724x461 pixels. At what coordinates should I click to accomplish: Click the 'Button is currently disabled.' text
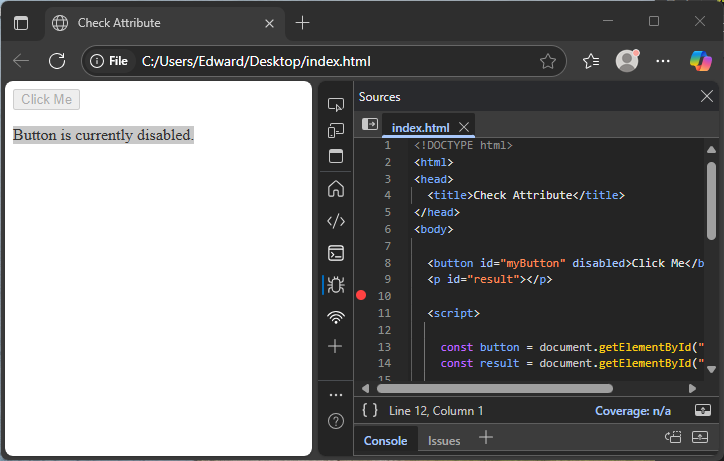pyautogui.click(x=103, y=135)
